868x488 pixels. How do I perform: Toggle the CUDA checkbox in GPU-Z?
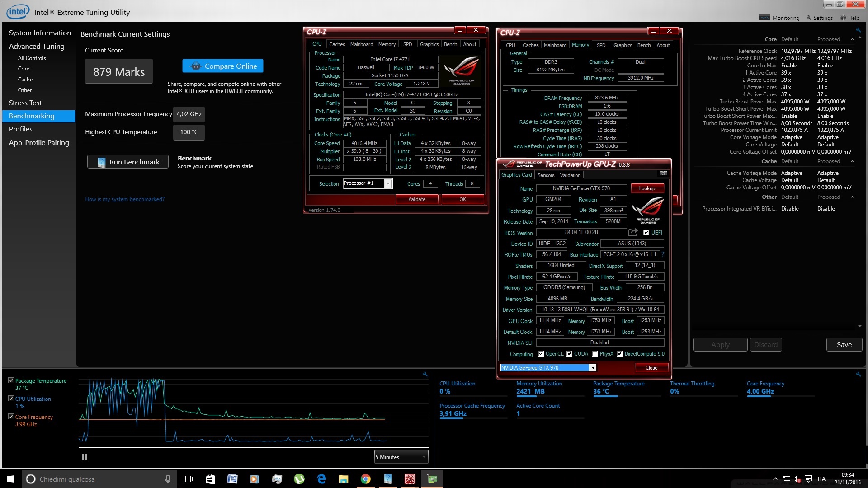(569, 354)
